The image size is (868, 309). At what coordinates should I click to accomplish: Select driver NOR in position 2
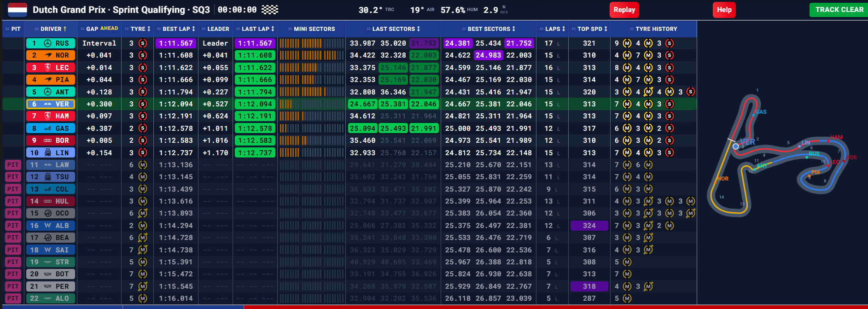(x=50, y=55)
